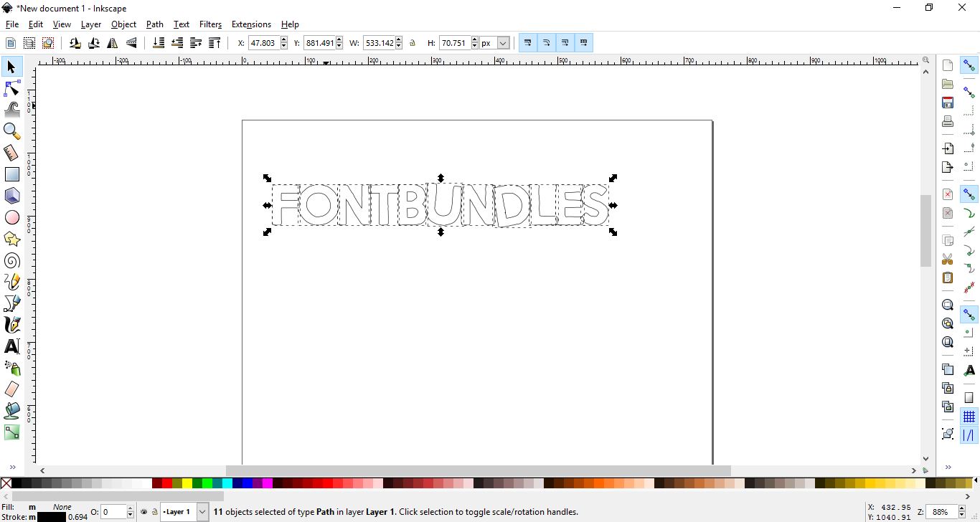Open the zoom percentage spinner arrows
The height and width of the screenshot is (522, 980).
pyautogui.click(x=961, y=512)
